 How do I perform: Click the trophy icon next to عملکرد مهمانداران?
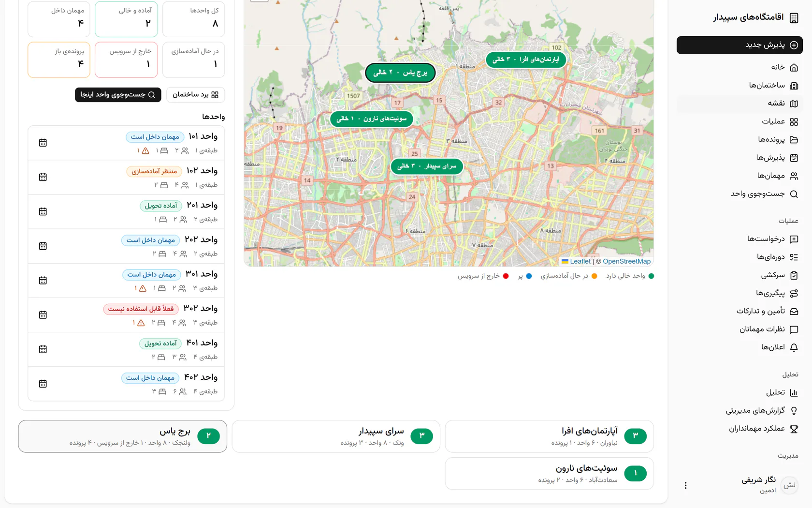point(794,429)
